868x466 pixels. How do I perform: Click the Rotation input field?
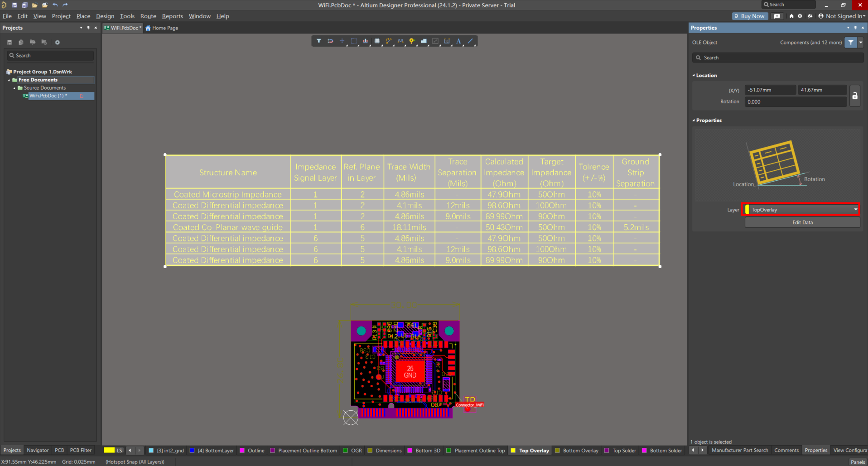795,102
